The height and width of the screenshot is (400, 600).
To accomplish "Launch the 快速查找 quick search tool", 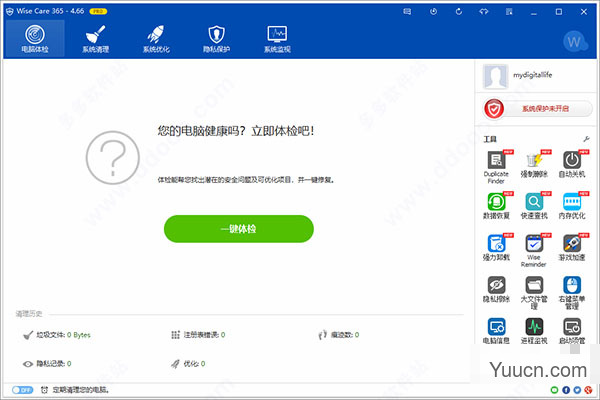I will [x=534, y=206].
